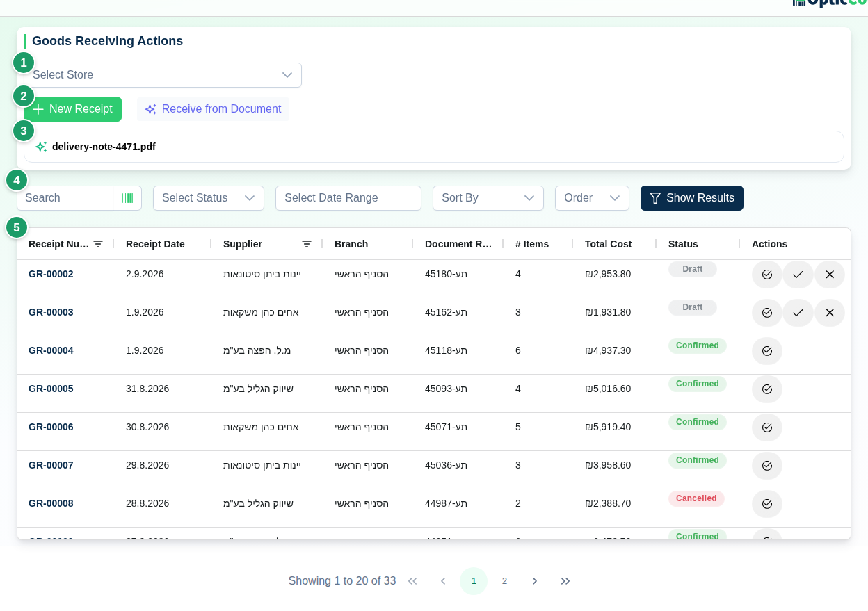Open receipt GR-00005
Viewport: 868px width, 611px height.
(51, 389)
